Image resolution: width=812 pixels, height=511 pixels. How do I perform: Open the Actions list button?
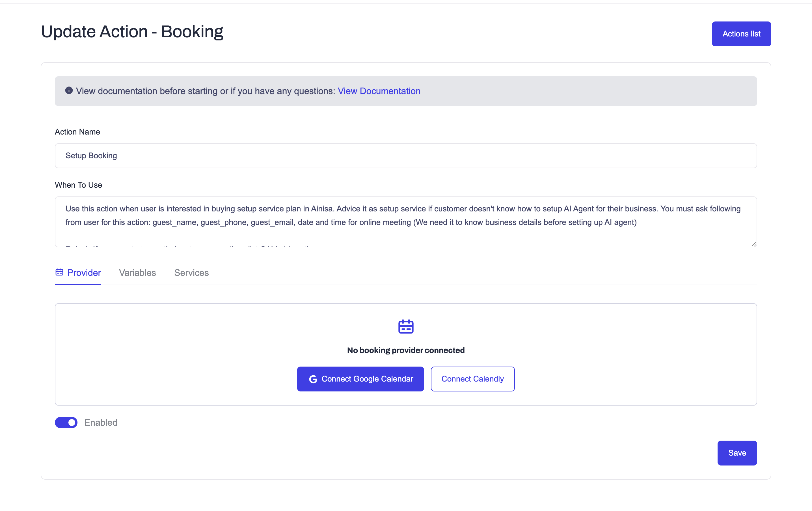[x=741, y=34]
